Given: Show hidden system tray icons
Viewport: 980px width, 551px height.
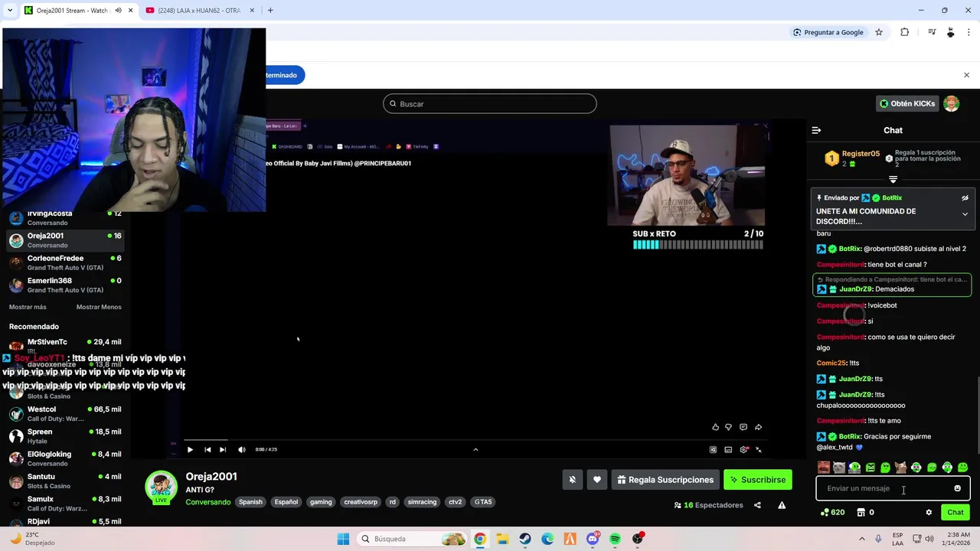Looking at the screenshot, I should 861,539.
